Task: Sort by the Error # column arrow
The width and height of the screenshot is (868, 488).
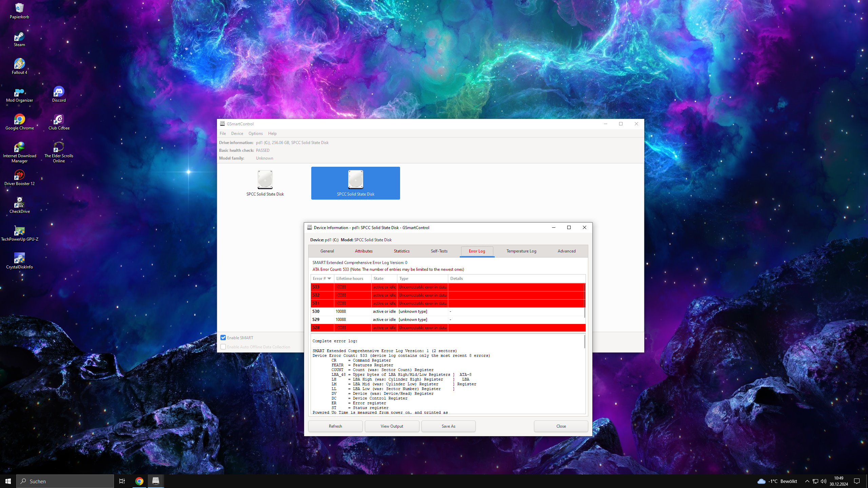Action: (329, 279)
